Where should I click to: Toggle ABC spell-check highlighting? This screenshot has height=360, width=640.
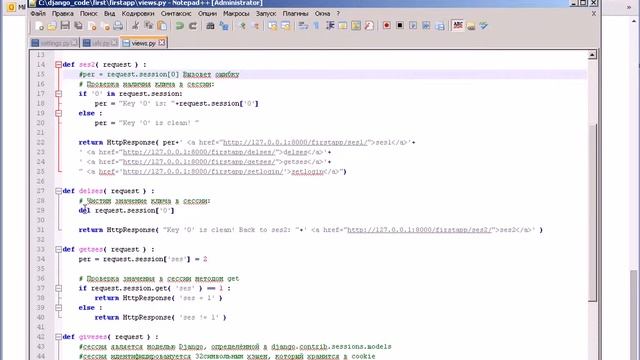458,25
